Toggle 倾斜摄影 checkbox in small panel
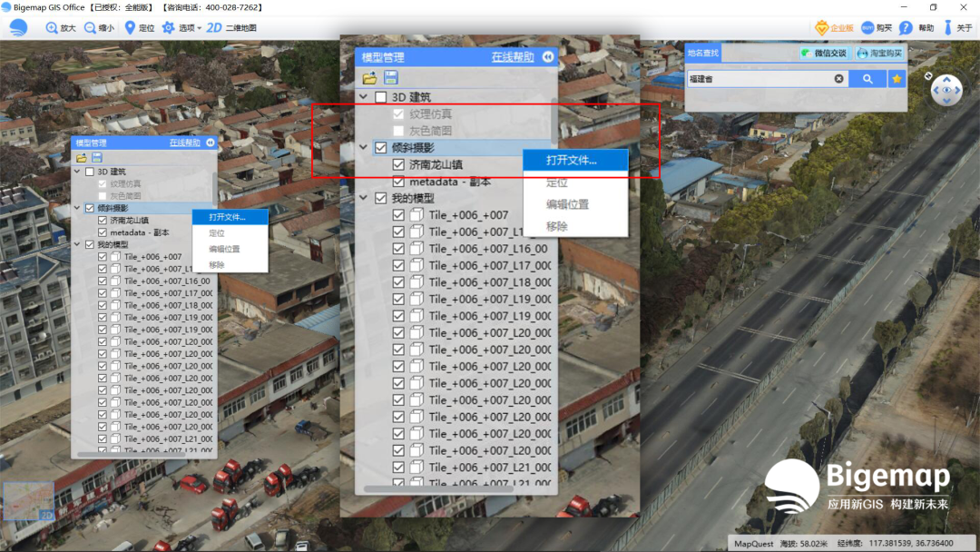 click(89, 208)
